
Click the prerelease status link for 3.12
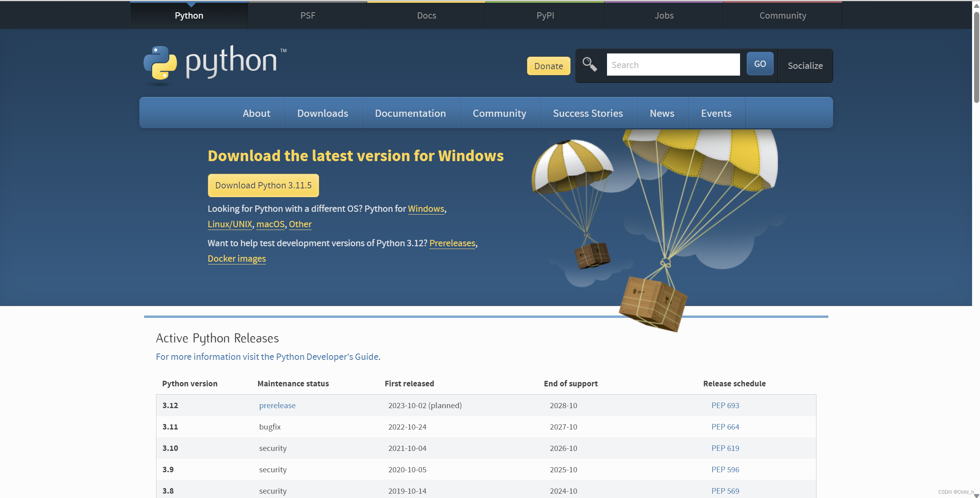pos(277,405)
